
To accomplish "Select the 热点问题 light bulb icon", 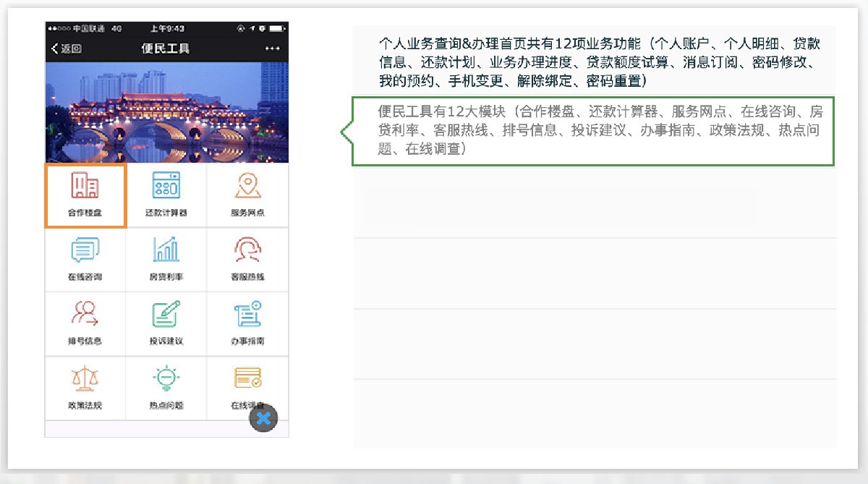I will 166,379.
